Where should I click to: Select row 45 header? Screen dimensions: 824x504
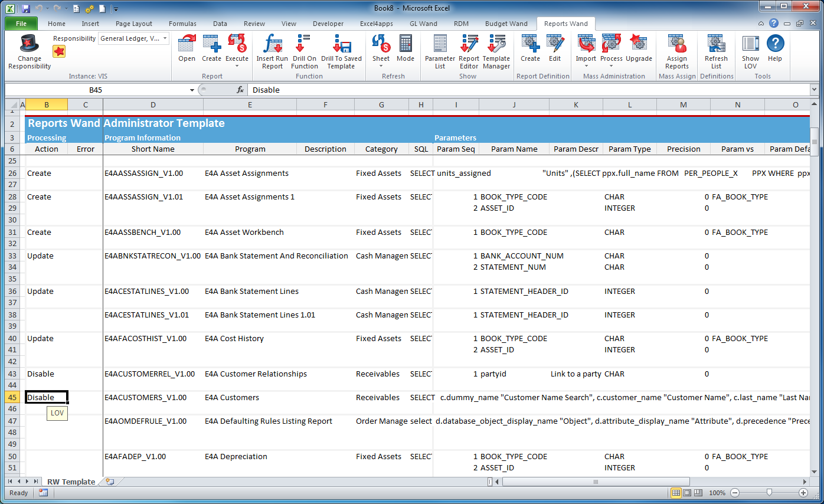coord(12,397)
